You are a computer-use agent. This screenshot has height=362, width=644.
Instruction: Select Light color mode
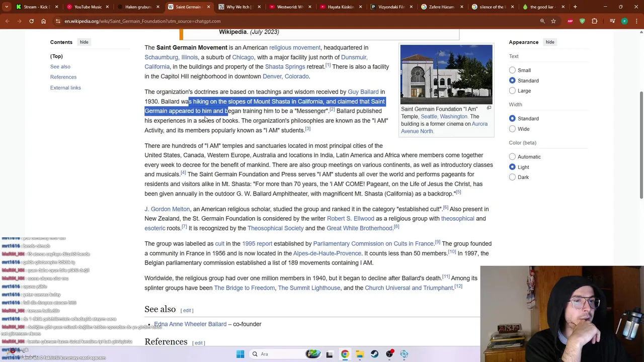point(512,167)
